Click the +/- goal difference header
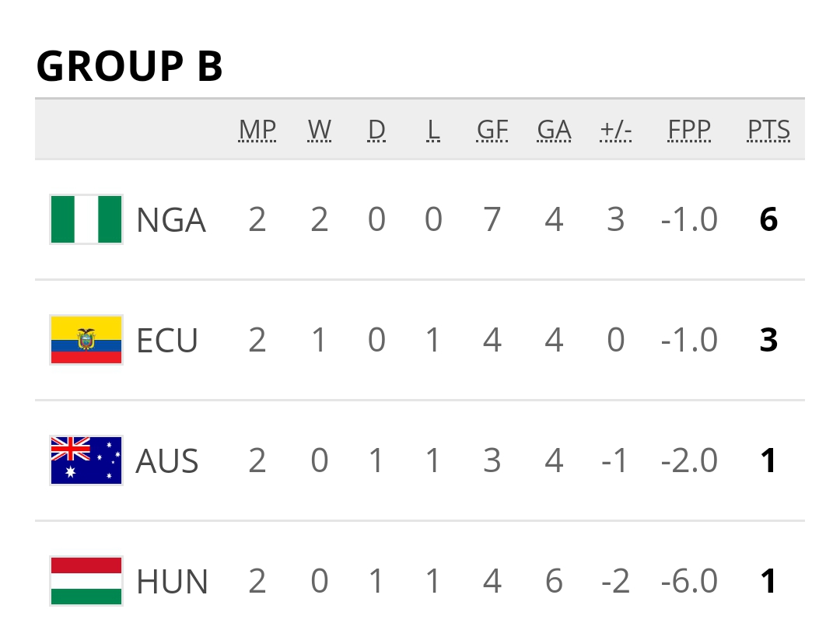Image resolution: width=840 pixels, height=630 pixels. (x=615, y=130)
